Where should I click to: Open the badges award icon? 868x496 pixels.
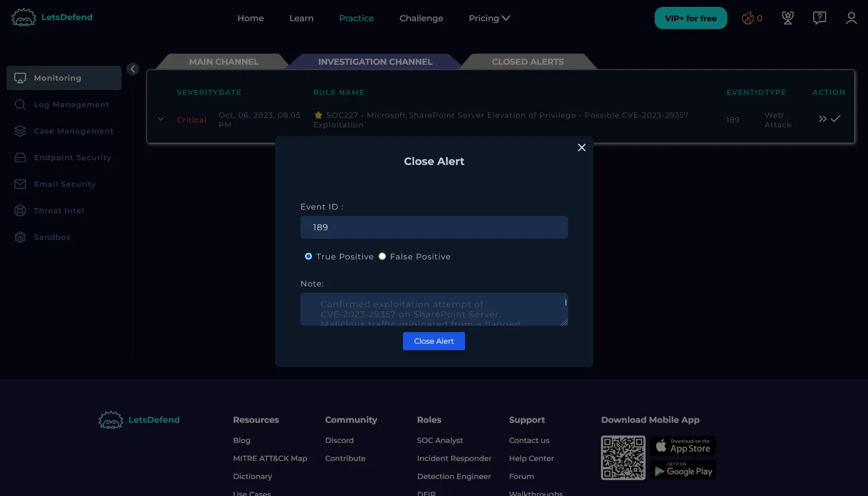point(787,18)
